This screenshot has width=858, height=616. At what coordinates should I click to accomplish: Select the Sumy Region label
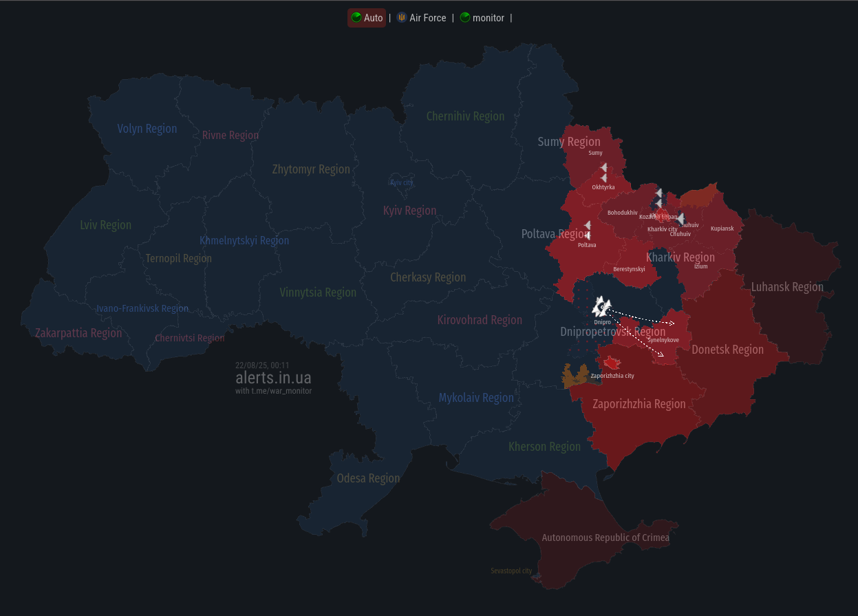point(569,142)
